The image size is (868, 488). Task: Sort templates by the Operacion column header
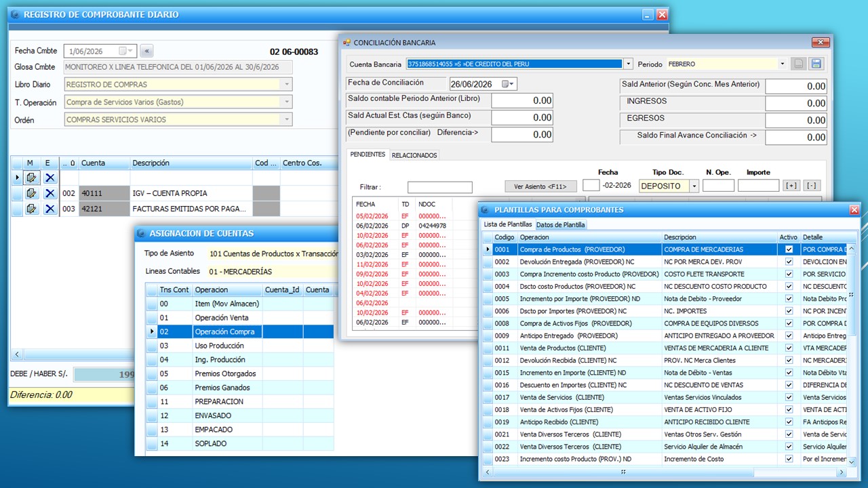pyautogui.click(x=589, y=237)
